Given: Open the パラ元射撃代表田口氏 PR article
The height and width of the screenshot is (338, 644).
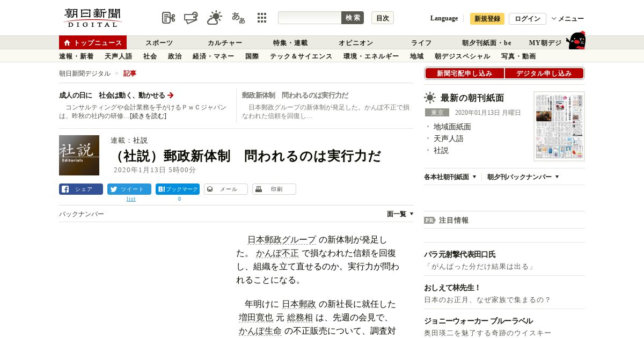Looking at the screenshot, I should (460, 254).
